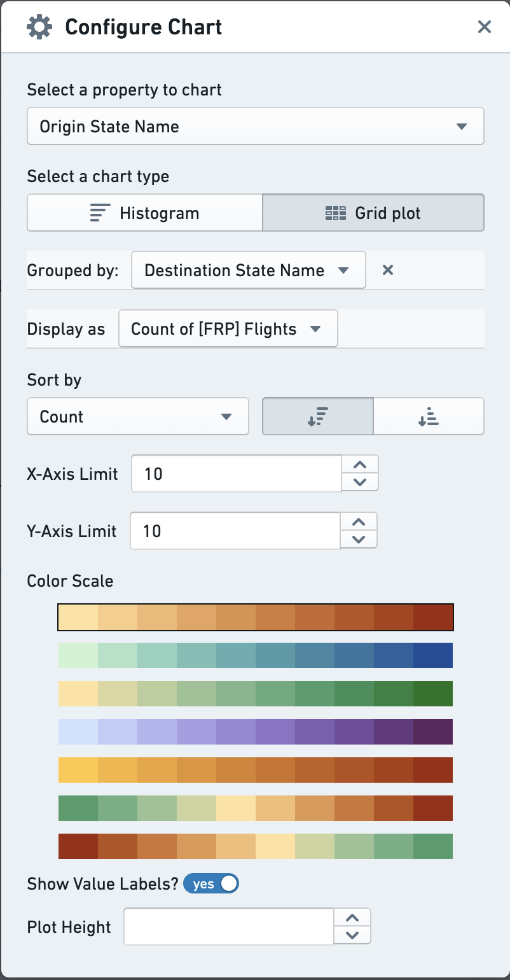Select the lavender-to-purple color scale
This screenshot has height=980, width=510.
(256, 732)
